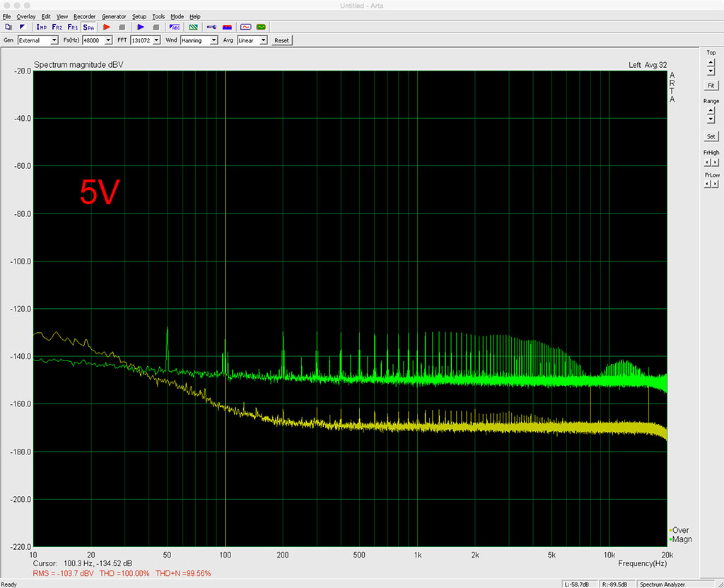
Task: Open the File menu
Action: click(x=6, y=17)
